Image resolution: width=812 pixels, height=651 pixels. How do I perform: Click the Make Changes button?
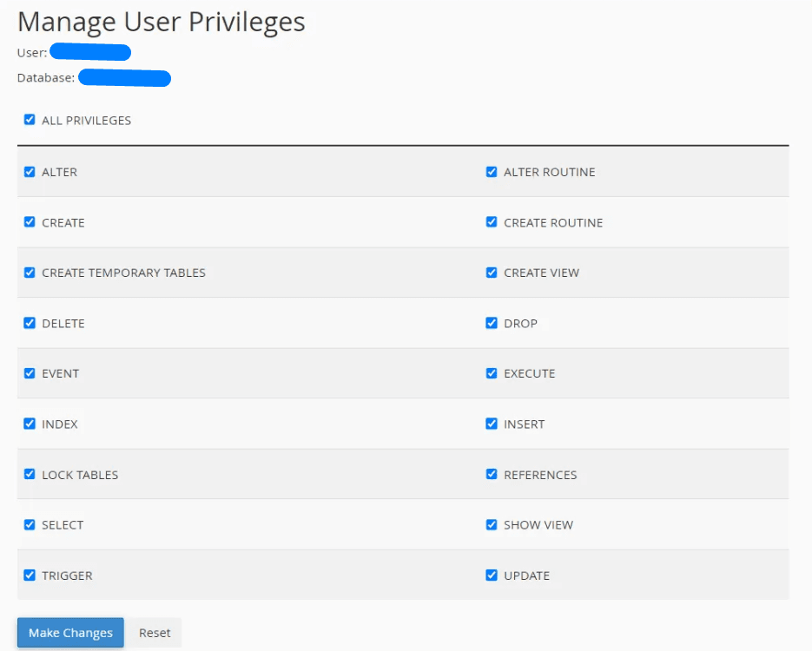point(70,633)
